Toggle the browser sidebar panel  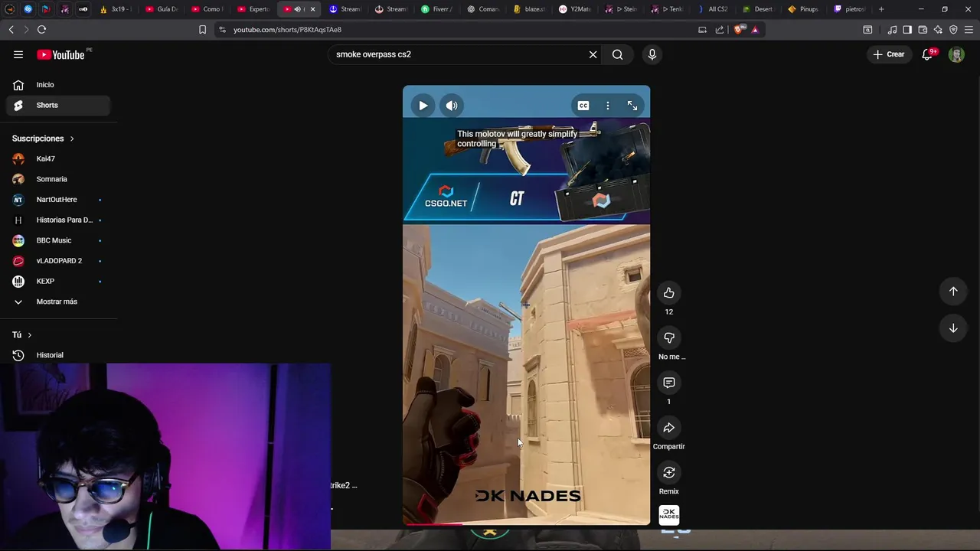tap(907, 30)
